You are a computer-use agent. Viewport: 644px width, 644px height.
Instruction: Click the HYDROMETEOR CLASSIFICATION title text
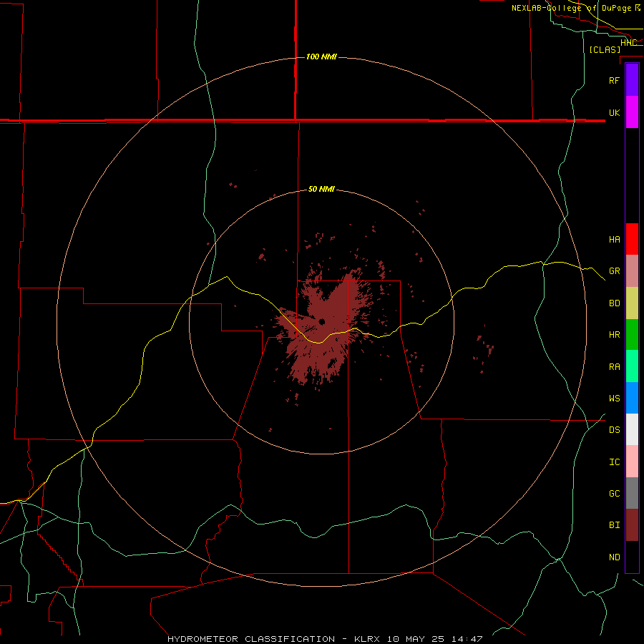[251, 639]
